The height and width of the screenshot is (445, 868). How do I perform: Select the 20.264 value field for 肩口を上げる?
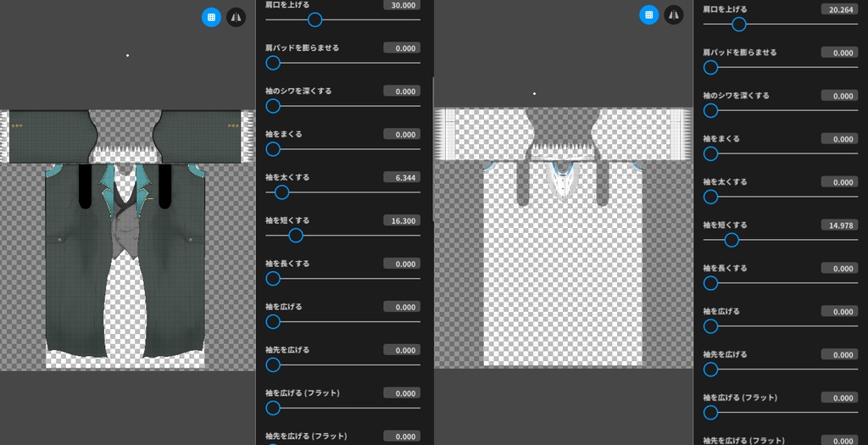pos(840,9)
